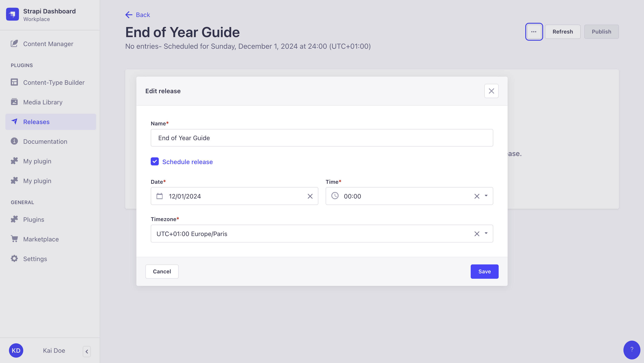The width and height of the screenshot is (644, 363).
Task: Clear the Date field with X button
Action: [310, 196]
